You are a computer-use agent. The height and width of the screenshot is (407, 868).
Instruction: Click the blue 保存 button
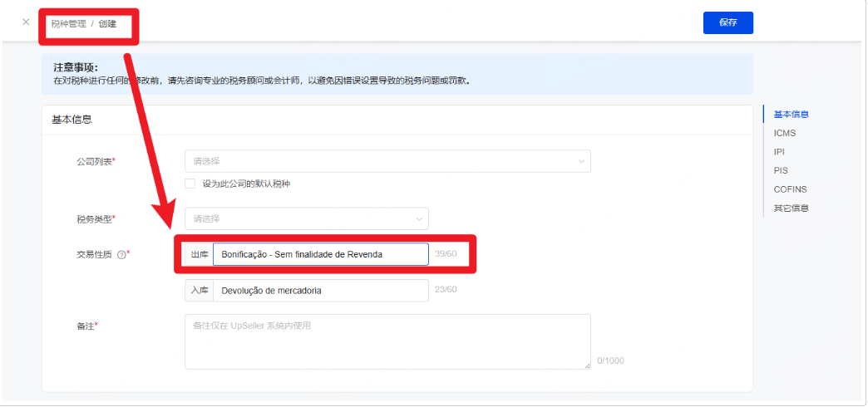(x=728, y=22)
